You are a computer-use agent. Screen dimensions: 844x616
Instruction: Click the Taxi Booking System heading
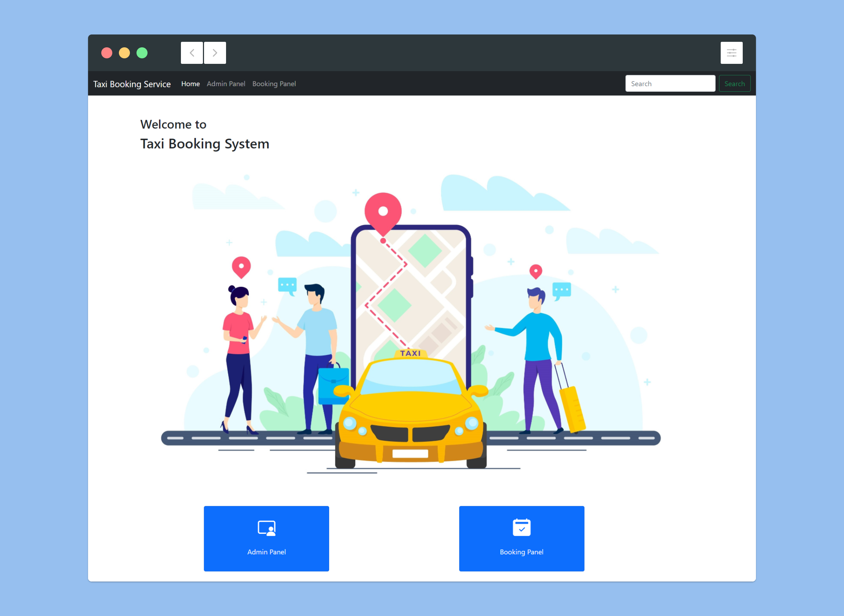click(x=205, y=144)
